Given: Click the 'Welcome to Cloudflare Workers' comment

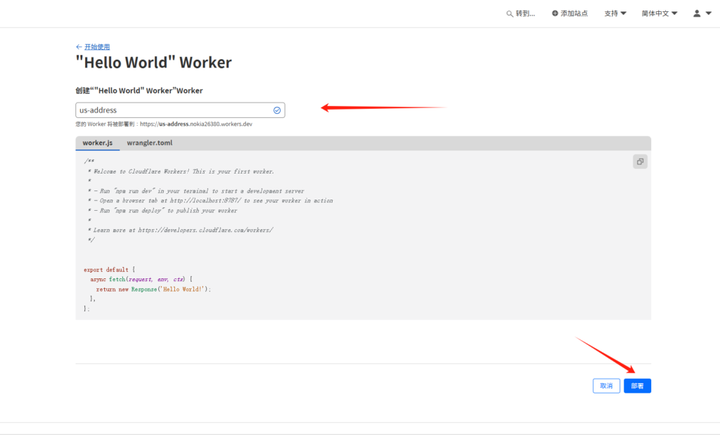Looking at the screenshot, I should (x=181, y=171).
